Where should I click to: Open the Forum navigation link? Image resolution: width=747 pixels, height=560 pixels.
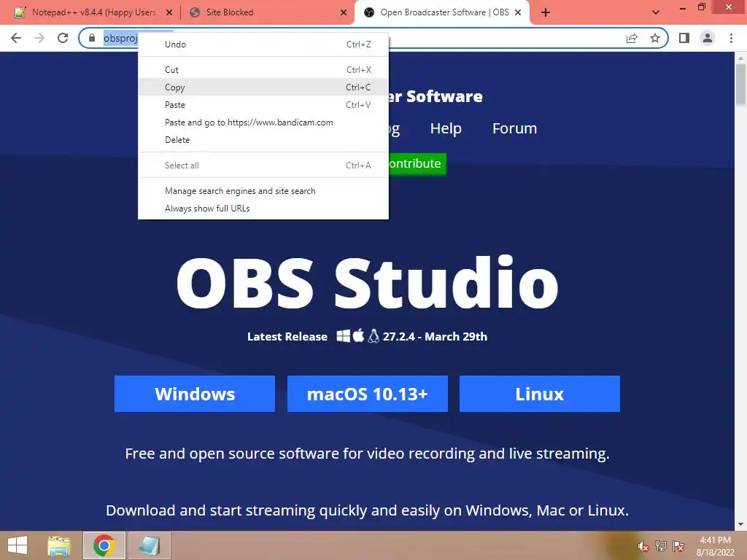click(x=514, y=128)
